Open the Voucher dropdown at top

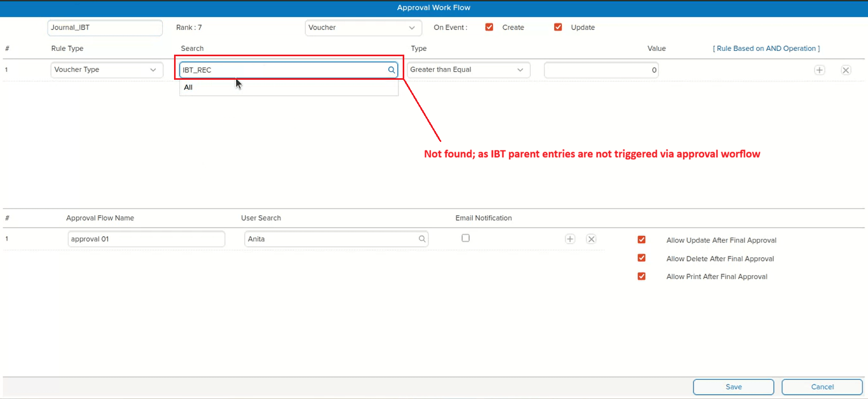tap(363, 28)
